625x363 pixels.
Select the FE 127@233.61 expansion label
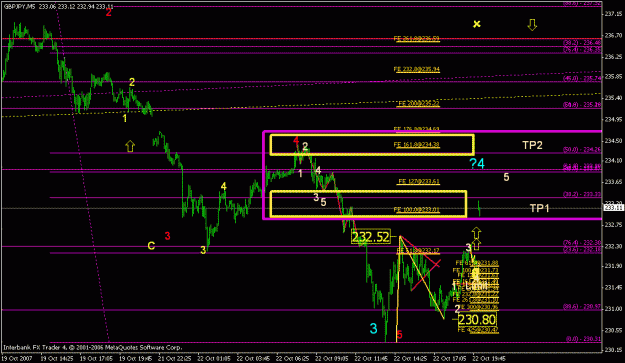[419, 182]
